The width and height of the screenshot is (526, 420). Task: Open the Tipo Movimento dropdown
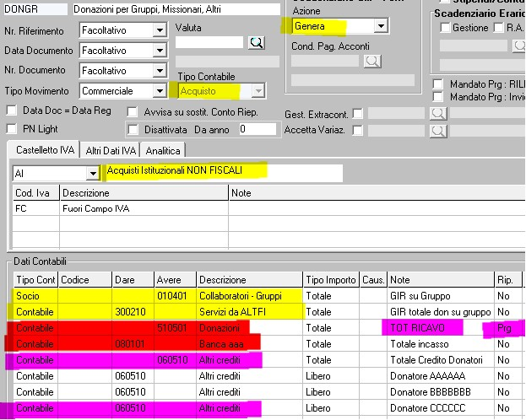160,91
